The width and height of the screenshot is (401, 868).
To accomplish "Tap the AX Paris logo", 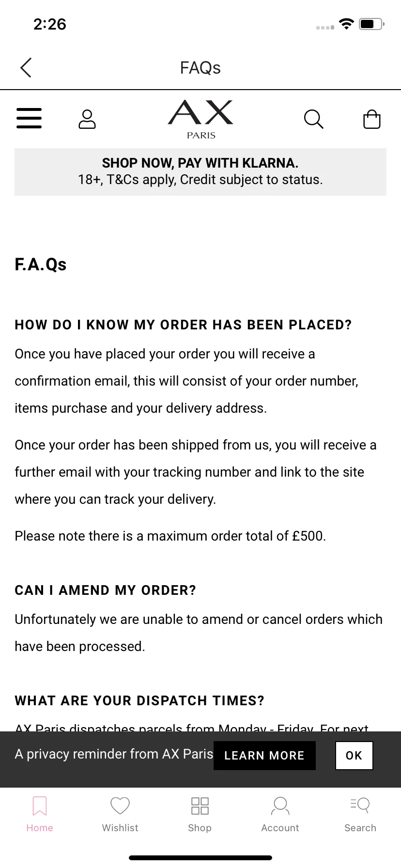I will click(x=200, y=119).
